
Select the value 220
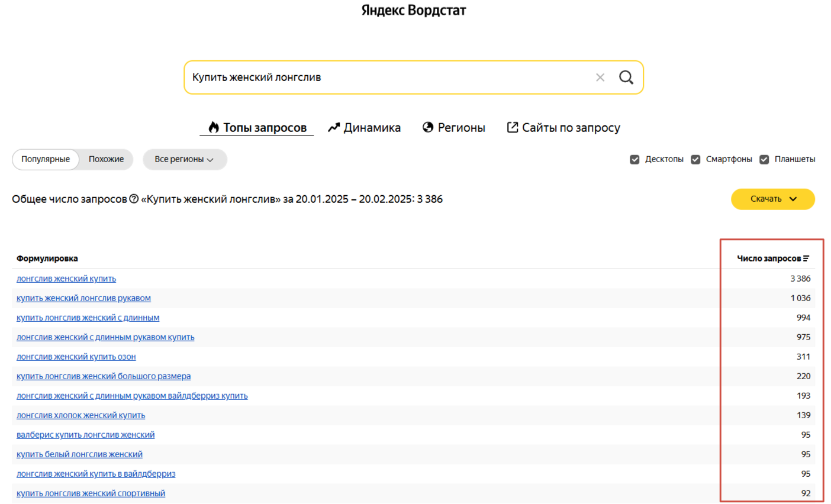click(803, 376)
